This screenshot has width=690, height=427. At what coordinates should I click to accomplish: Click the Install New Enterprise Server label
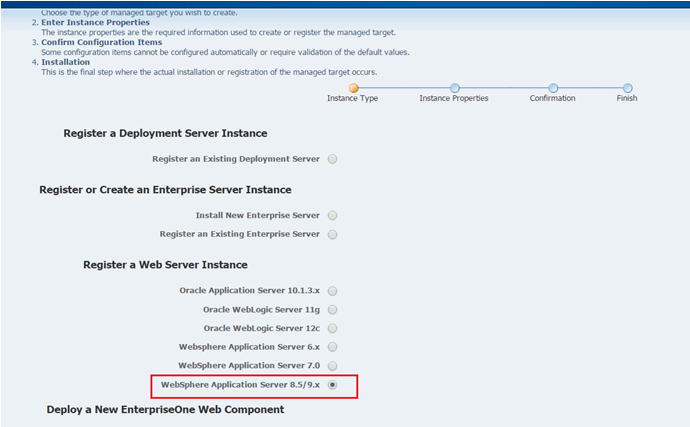coord(257,215)
